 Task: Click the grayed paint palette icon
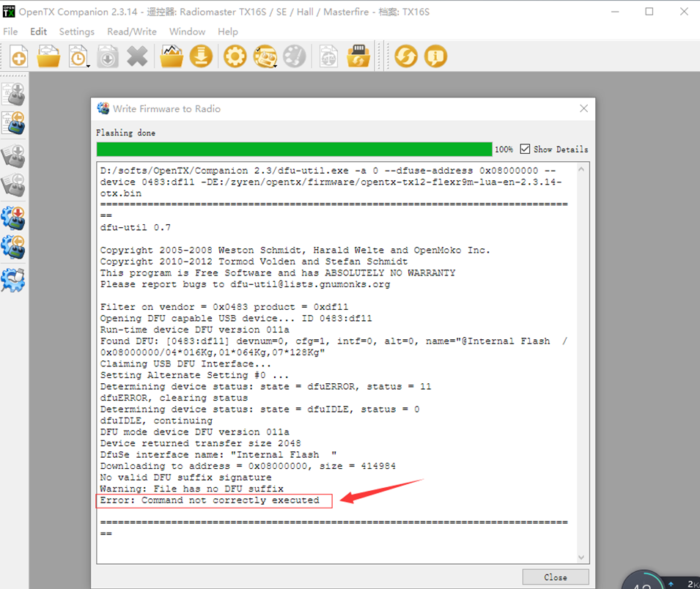coord(294,56)
